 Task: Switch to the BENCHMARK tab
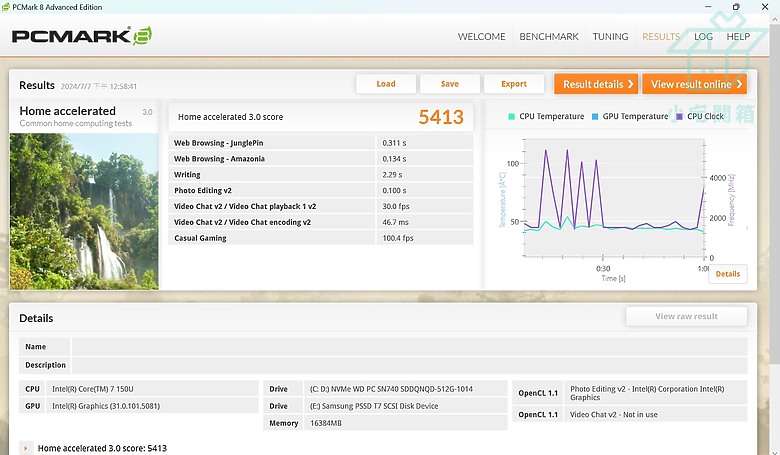(x=549, y=37)
